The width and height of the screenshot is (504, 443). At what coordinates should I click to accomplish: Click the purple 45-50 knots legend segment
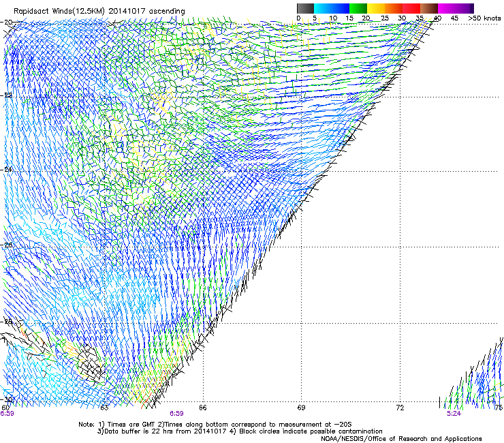point(464,8)
